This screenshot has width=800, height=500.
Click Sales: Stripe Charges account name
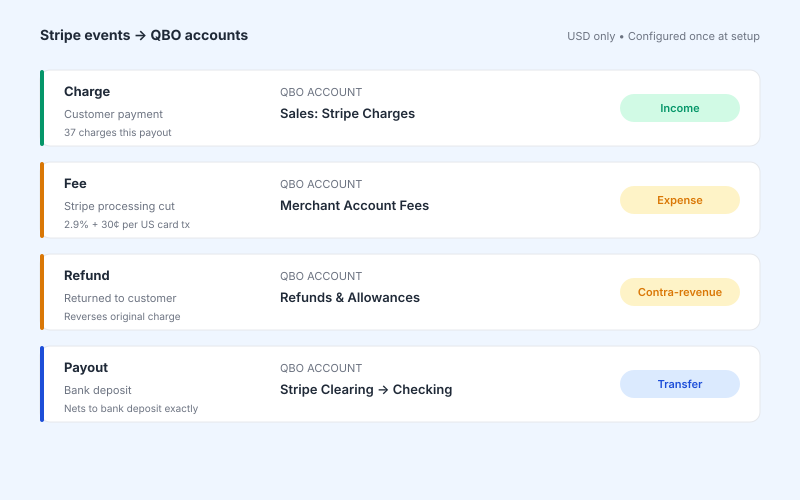tap(347, 113)
